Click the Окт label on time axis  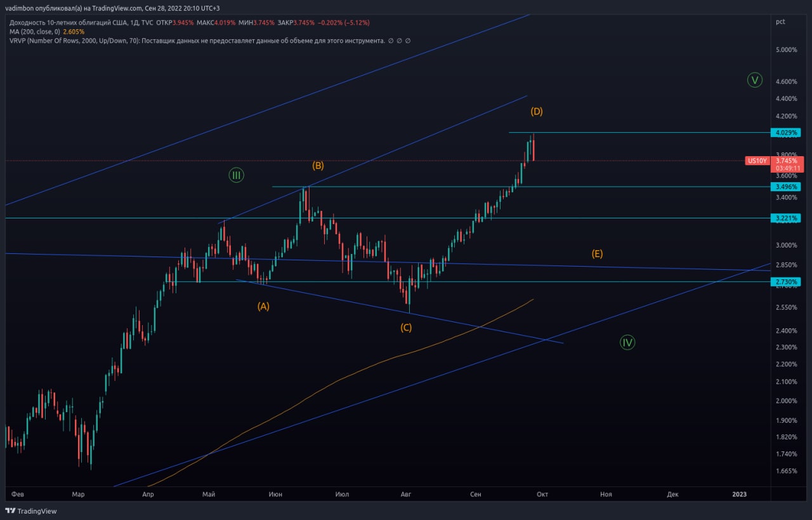point(541,493)
